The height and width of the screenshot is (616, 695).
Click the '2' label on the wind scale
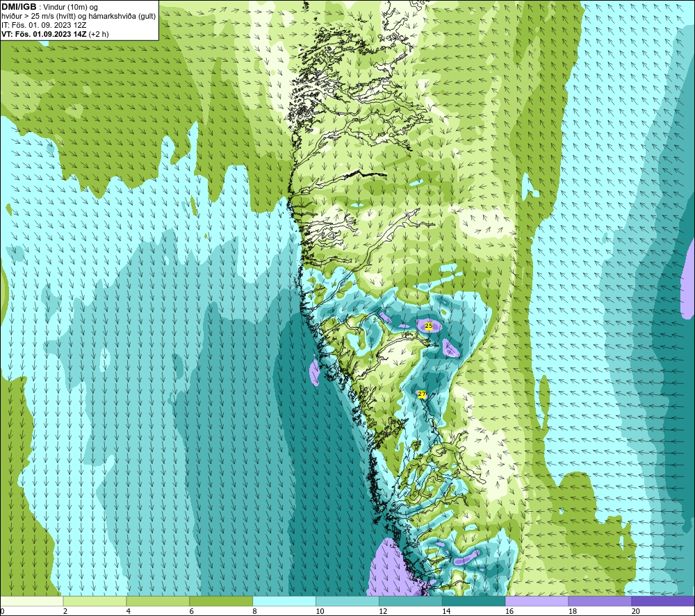pos(65,611)
